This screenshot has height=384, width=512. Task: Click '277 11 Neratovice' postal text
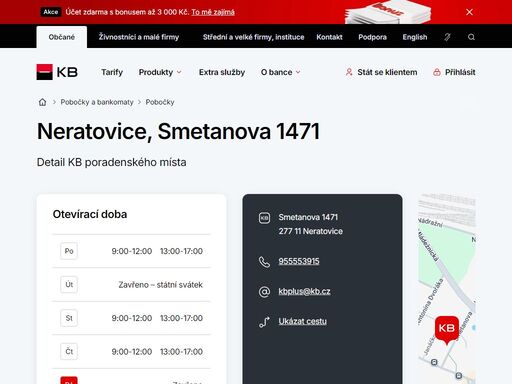[x=310, y=231]
